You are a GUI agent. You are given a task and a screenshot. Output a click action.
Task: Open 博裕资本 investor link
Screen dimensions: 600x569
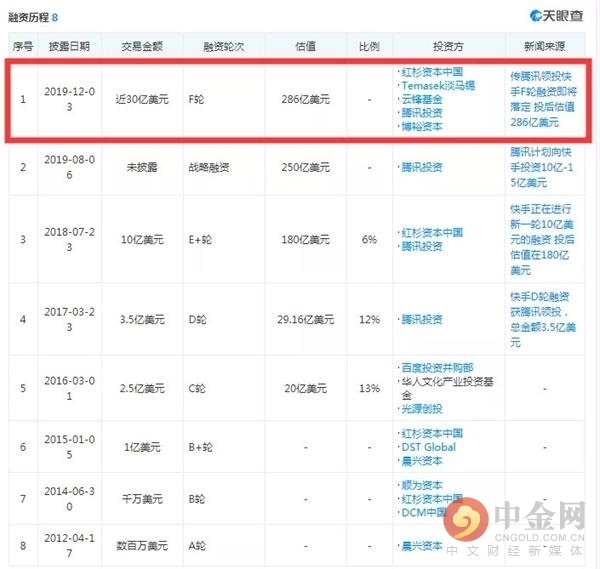[422, 126]
